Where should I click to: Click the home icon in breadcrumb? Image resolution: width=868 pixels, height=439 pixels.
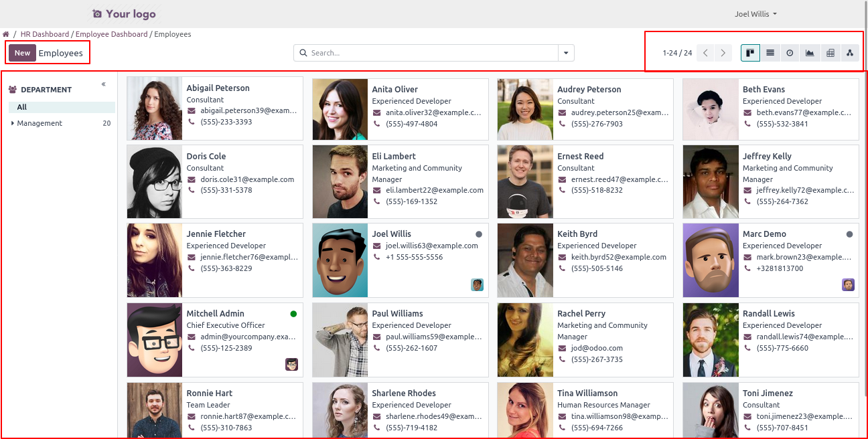click(6, 34)
